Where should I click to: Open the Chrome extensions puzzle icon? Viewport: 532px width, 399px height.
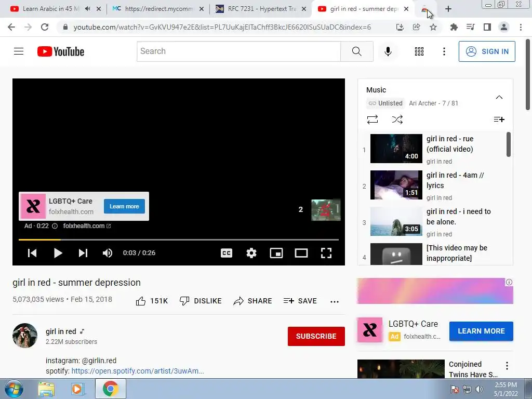tap(454, 27)
